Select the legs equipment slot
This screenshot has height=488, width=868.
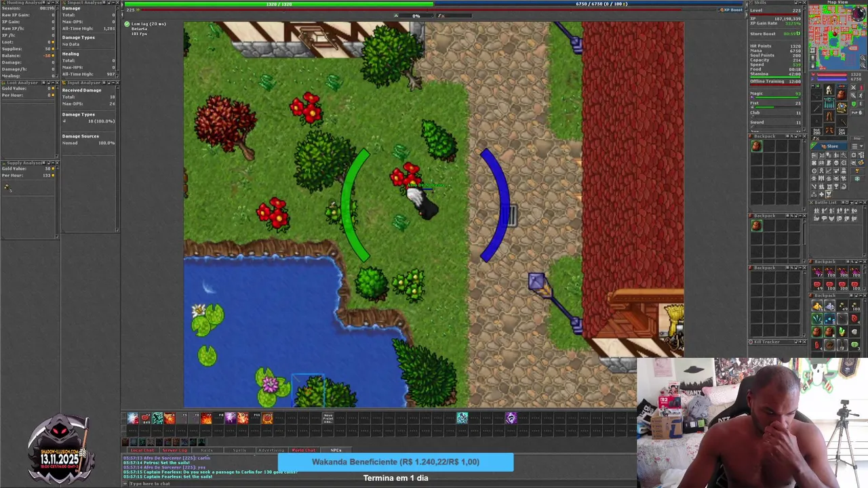[x=829, y=116]
